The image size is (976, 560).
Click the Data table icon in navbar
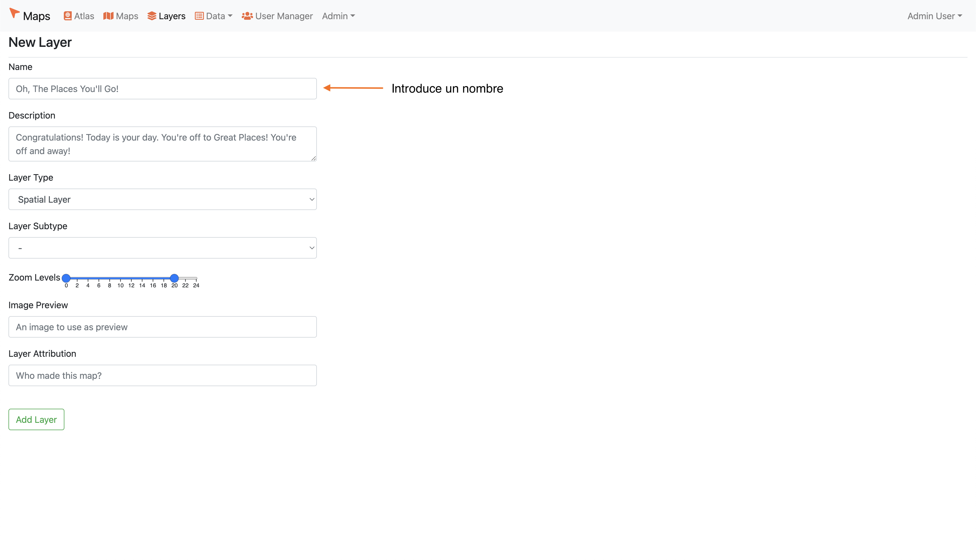click(x=199, y=16)
